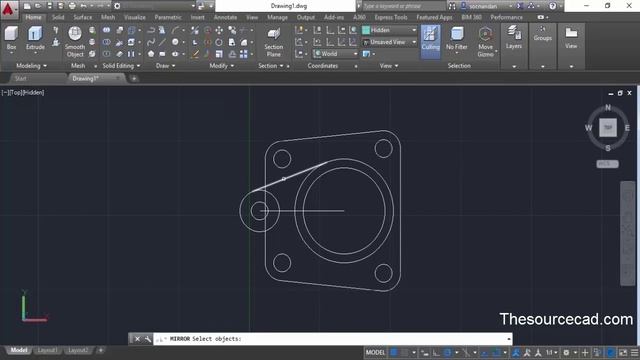Click the keyword search field
The image size is (640, 360).
[403, 6]
